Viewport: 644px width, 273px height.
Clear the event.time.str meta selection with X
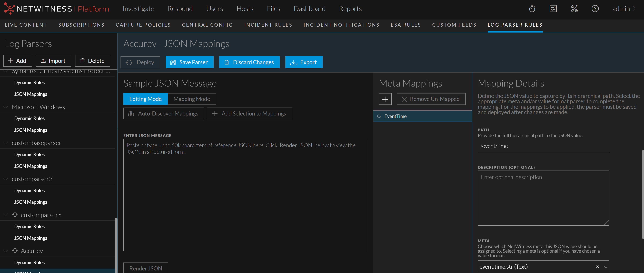click(597, 267)
